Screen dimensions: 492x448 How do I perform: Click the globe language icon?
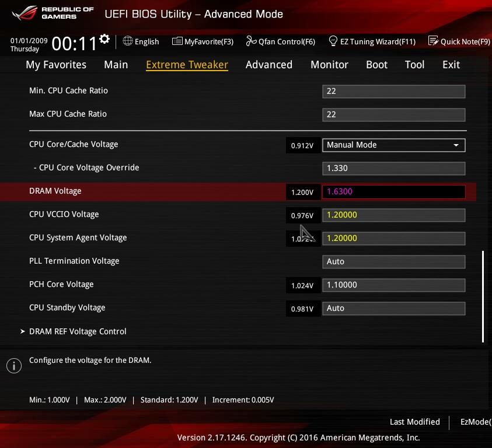coord(128,41)
